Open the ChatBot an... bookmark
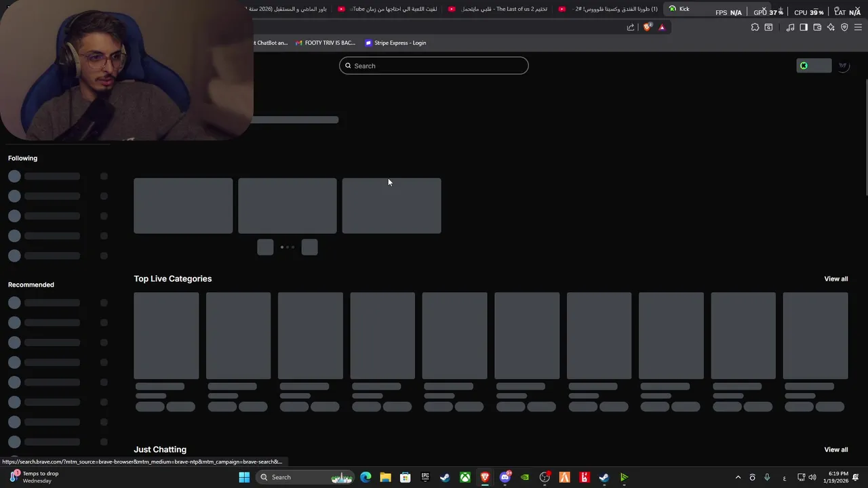Viewport: 868px width, 488px height. coord(271,43)
